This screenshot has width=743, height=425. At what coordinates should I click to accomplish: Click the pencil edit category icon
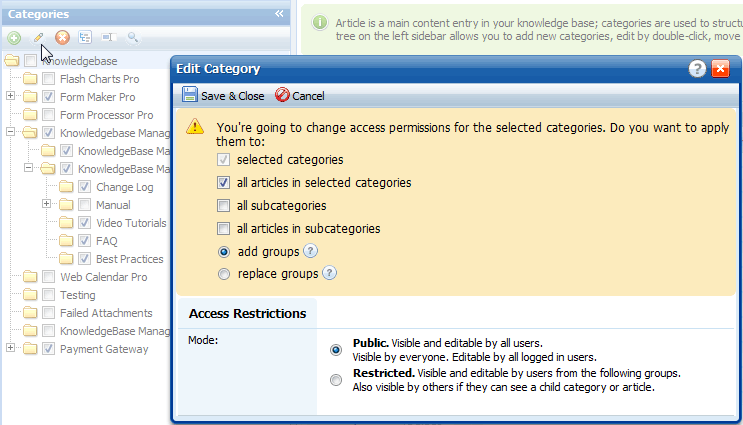click(38, 37)
